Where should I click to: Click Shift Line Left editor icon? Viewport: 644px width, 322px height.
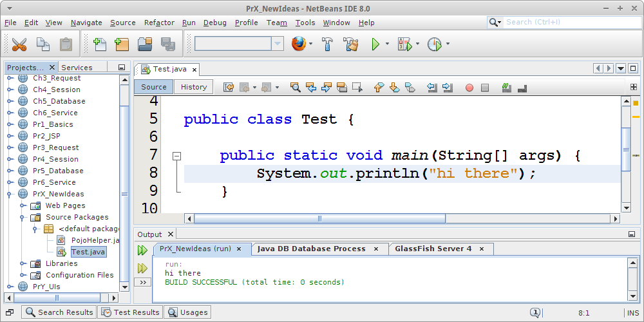(x=431, y=87)
